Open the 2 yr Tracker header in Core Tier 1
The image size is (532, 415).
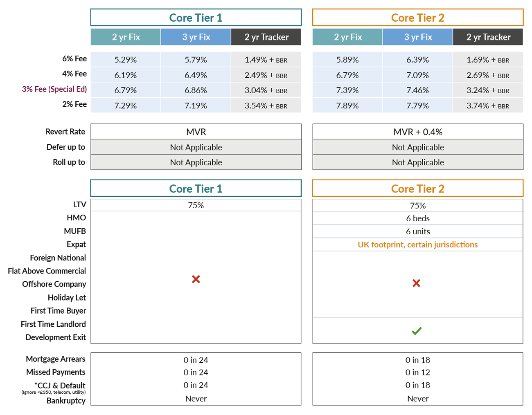(266, 37)
